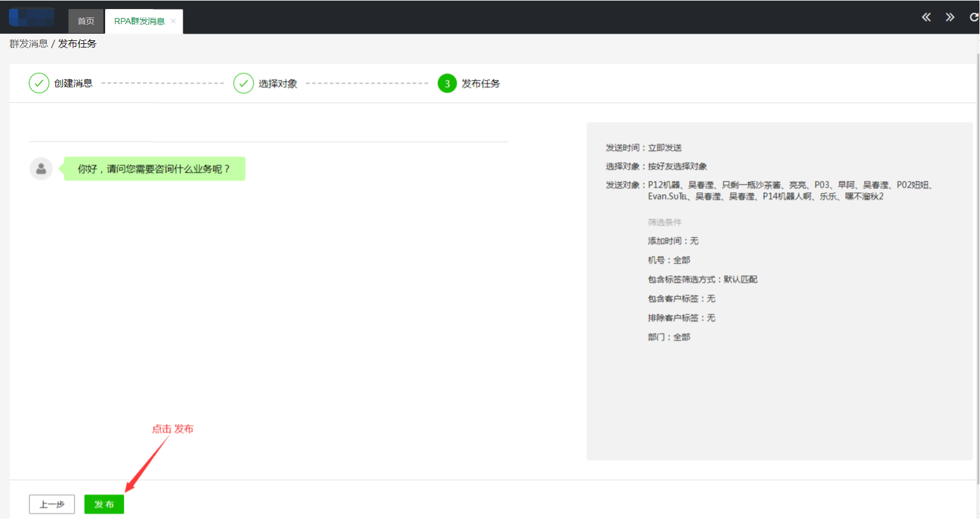980x523 pixels.
Task: Click the vertical scrollbar on right edge
Action: click(x=978, y=265)
